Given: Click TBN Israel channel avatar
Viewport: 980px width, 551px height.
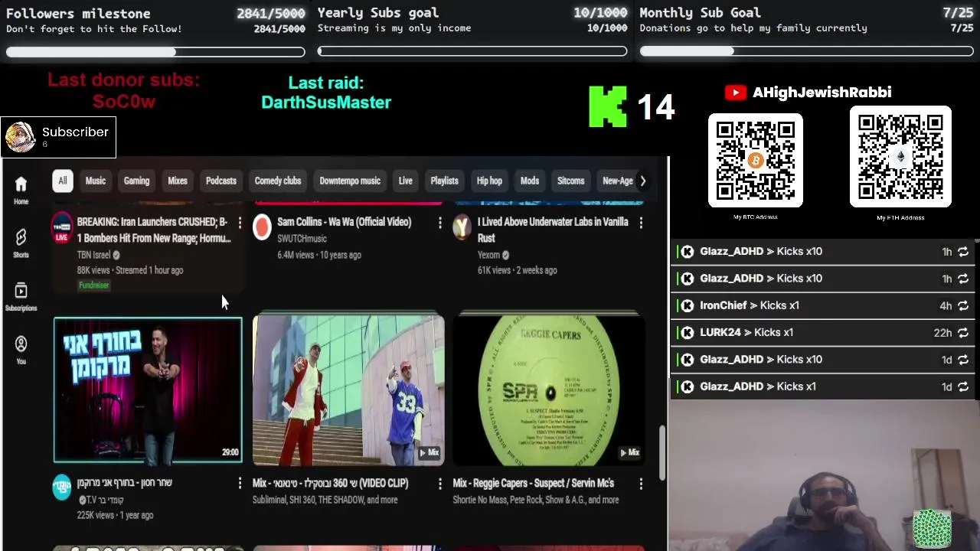Looking at the screenshot, I should point(62,227).
